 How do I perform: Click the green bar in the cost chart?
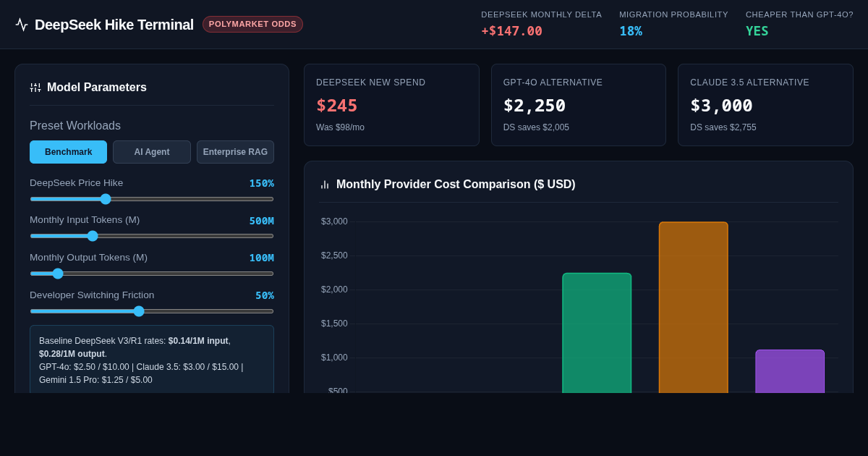click(597, 333)
